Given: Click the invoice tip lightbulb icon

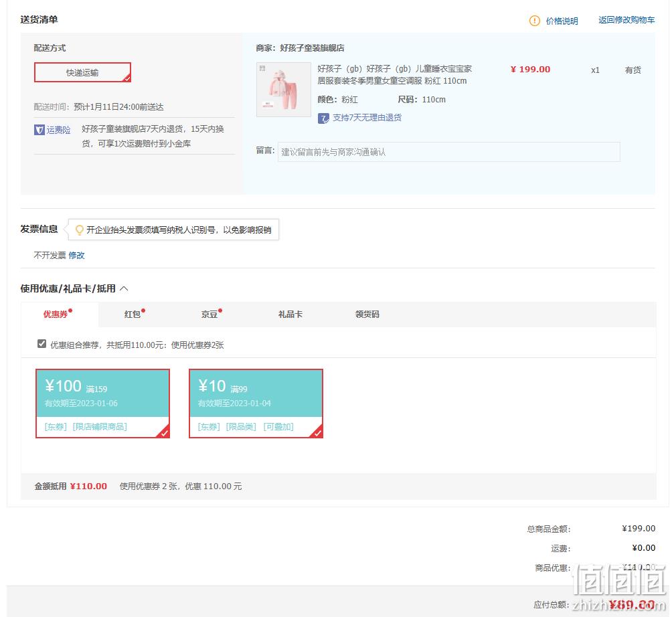Looking at the screenshot, I should coord(79,230).
